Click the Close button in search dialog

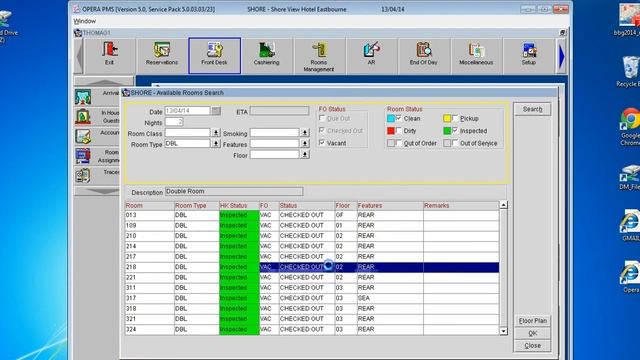coord(533,346)
